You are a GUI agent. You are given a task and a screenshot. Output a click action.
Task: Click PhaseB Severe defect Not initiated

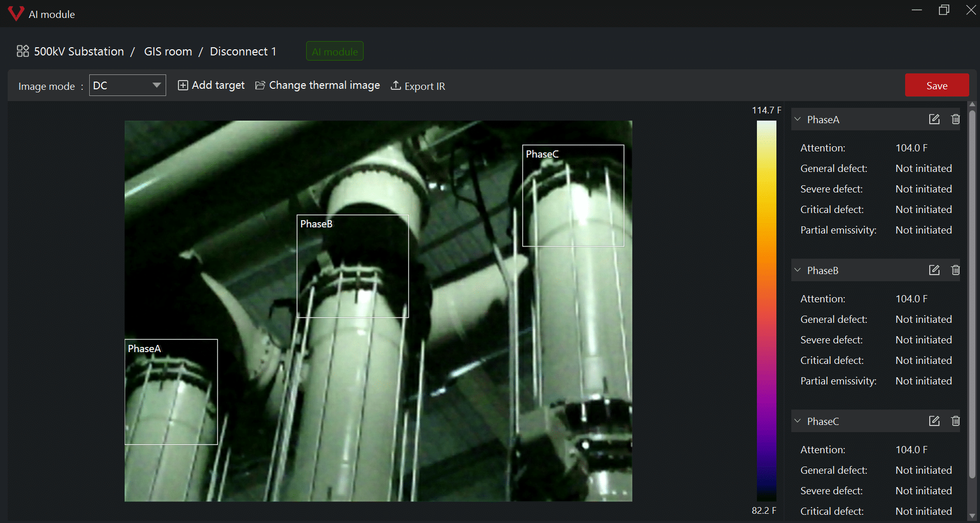924,340
